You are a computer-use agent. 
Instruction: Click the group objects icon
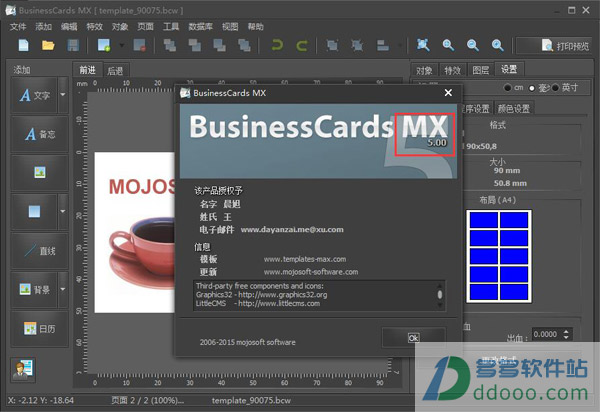coord(332,45)
